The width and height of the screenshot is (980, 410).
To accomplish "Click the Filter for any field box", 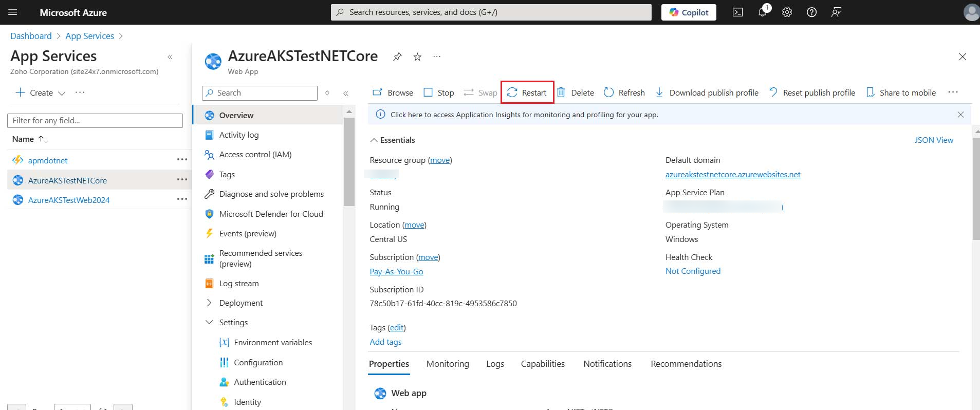I will tap(95, 120).
